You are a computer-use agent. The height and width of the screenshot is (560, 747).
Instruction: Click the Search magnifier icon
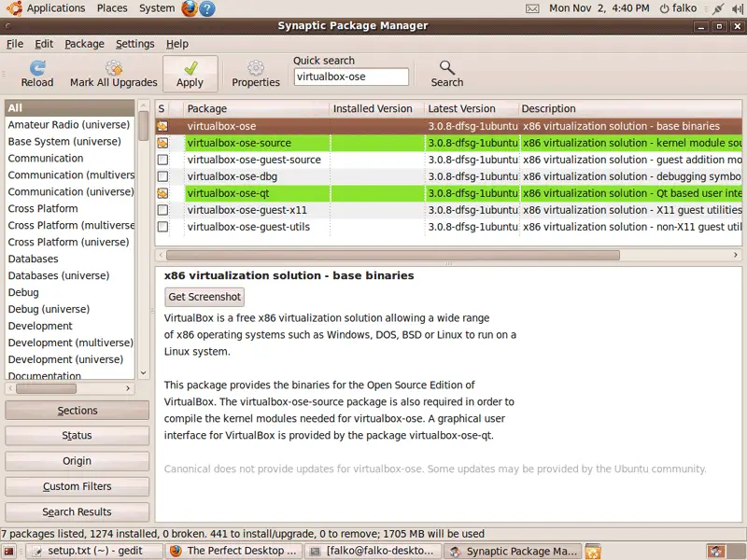pyautogui.click(x=447, y=68)
